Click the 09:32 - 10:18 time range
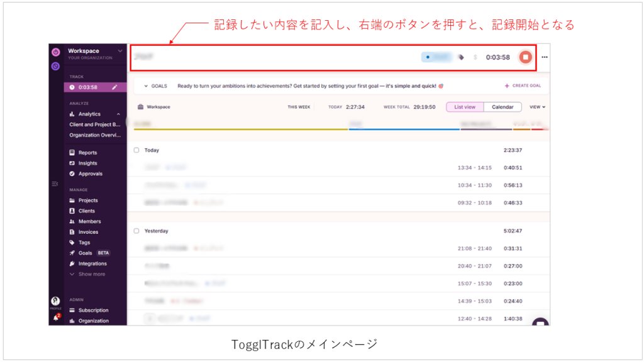This screenshot has width=644, height=362. coord(474,203)
